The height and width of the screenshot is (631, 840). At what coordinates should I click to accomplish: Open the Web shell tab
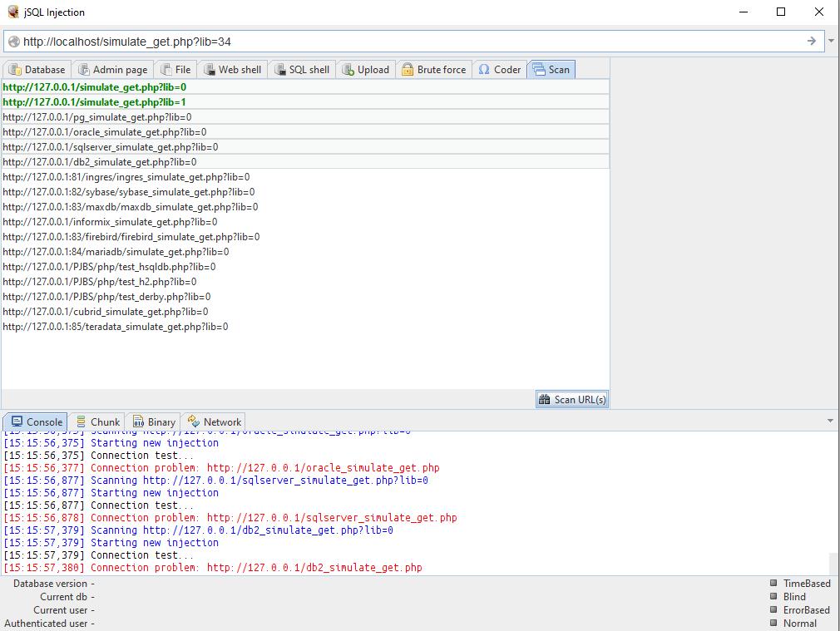click(232, 70)
